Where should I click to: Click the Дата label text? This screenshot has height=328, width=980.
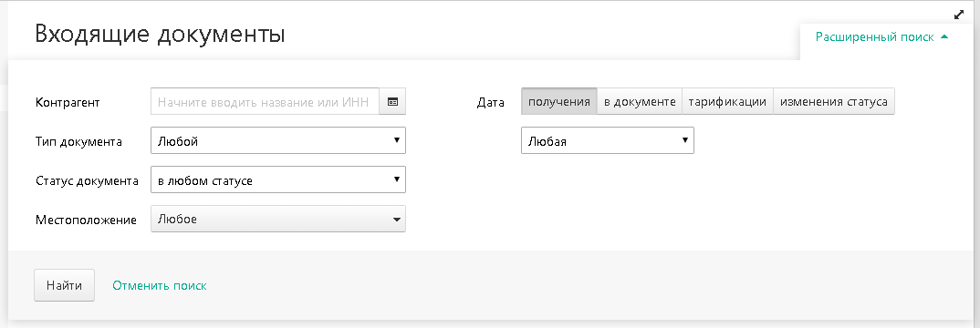pyautogui.click(x=491, y=102)
